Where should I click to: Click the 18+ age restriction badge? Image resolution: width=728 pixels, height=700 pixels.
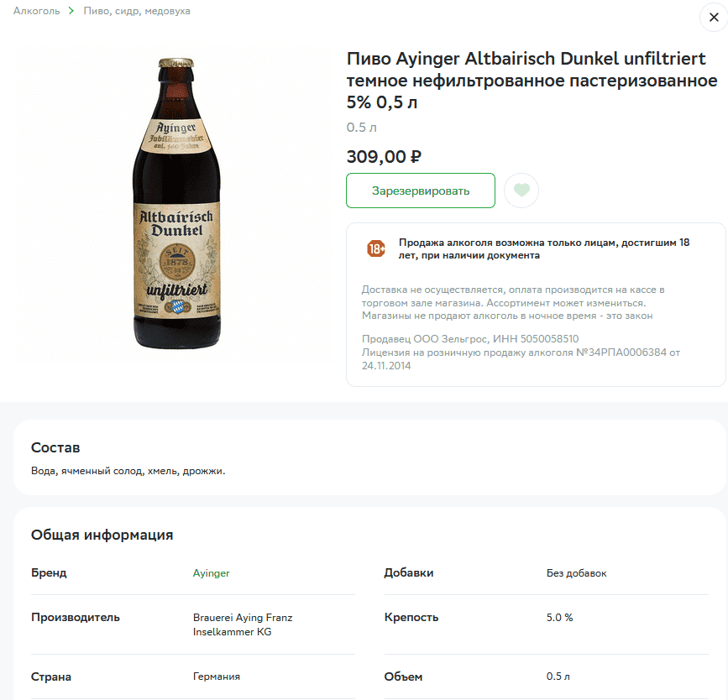point(376,248)
